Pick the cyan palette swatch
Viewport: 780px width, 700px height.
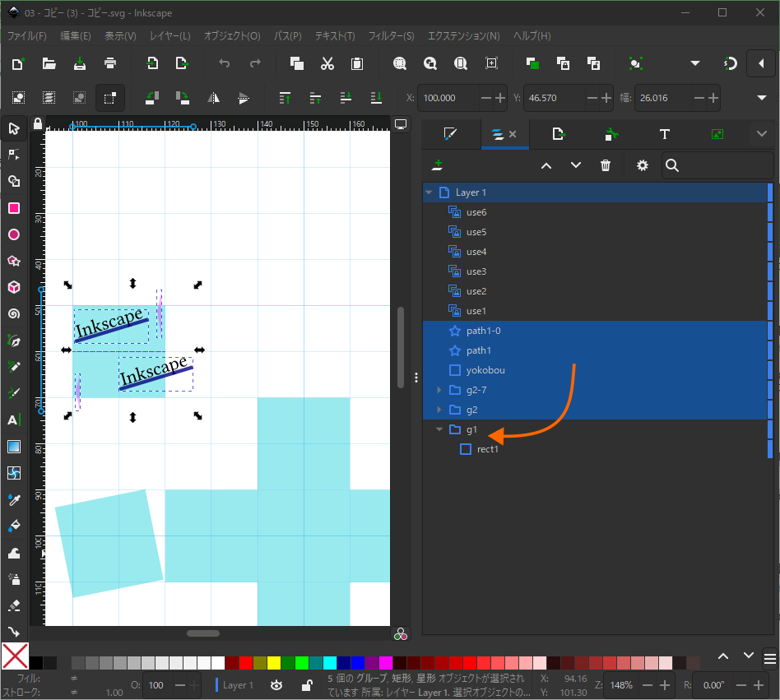coord(330,663)
